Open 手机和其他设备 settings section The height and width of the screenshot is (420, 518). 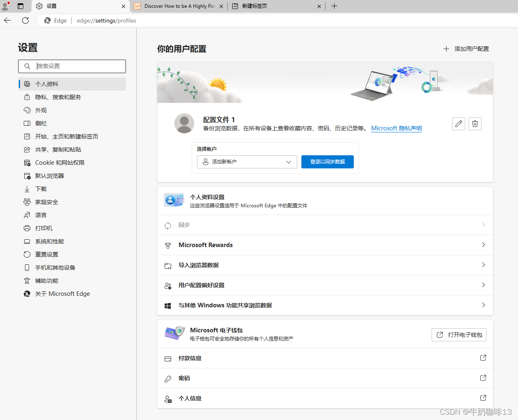(x=72, y=268)
